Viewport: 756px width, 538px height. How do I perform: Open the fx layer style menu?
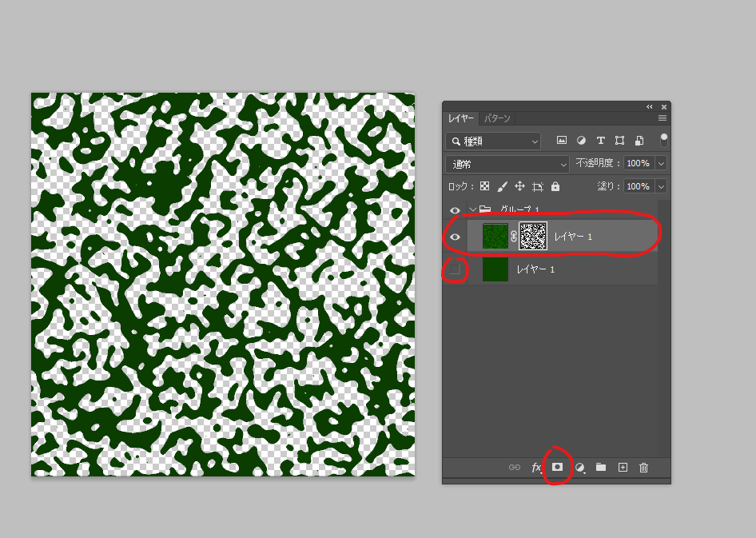[x=537, y=468]
